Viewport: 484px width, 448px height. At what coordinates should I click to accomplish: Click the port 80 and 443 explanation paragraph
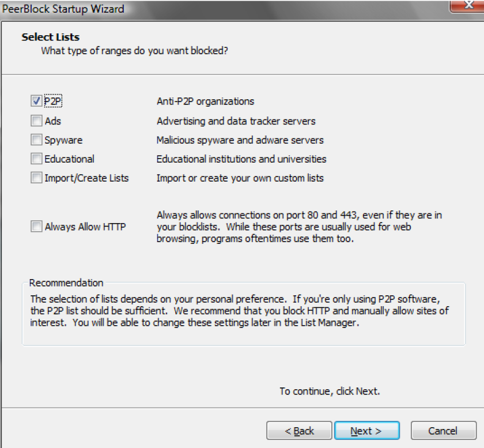coord(299,227)
